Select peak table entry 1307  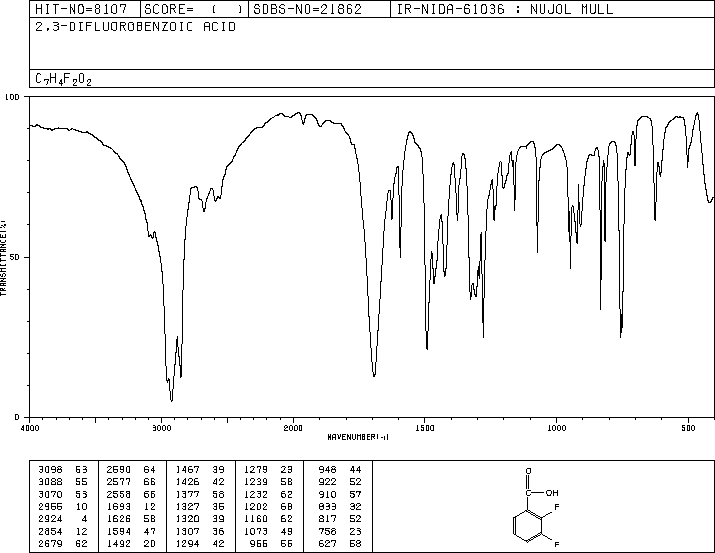click(200, 531)
